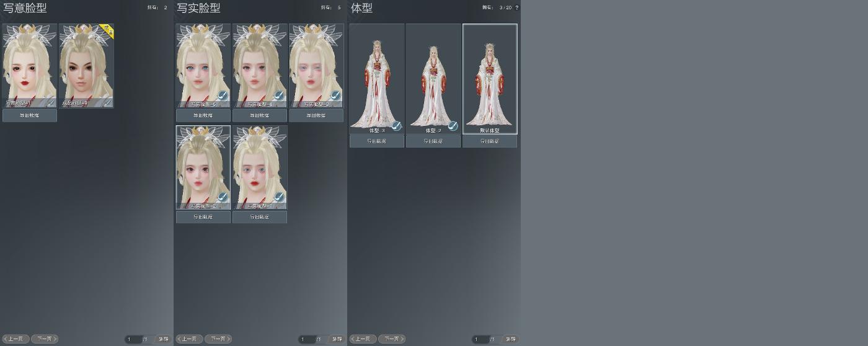Go to previous page in 写实脸型 panel
Viewport: 868px width, 346px height.
189,339
